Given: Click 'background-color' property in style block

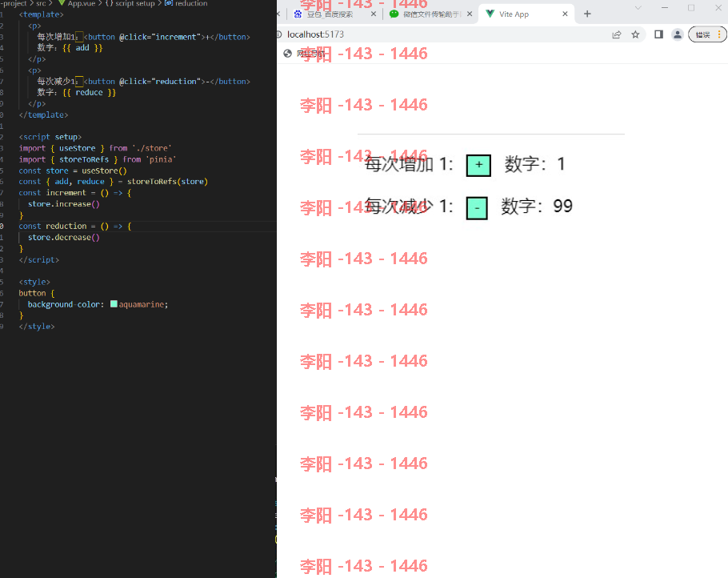Looking at the screenshot, I should (64, 304).
